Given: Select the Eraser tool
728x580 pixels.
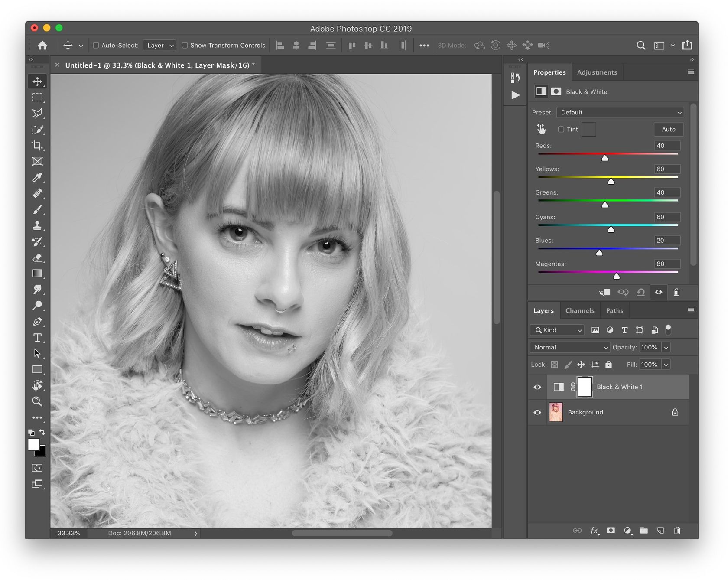Looking at the screenshot, I should (x=37, y=257).
